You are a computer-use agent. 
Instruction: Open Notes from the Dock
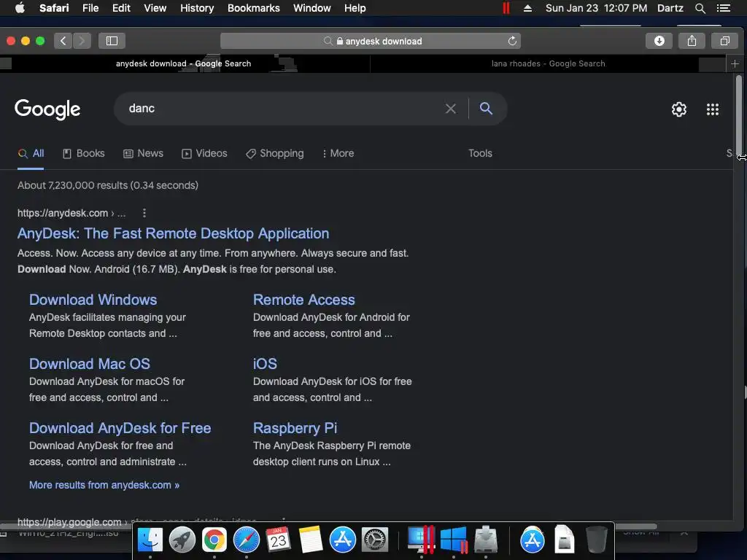[311, 540]
